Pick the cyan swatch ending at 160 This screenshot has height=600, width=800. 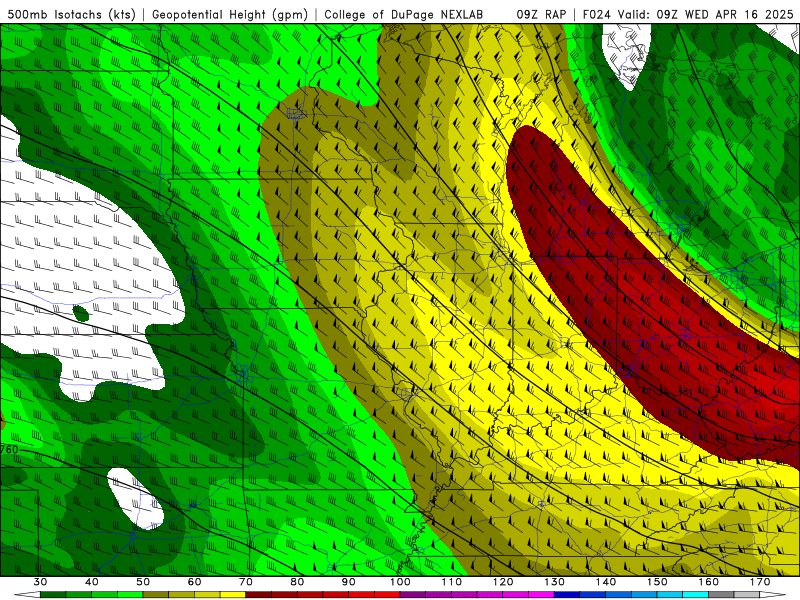[695, 594]
